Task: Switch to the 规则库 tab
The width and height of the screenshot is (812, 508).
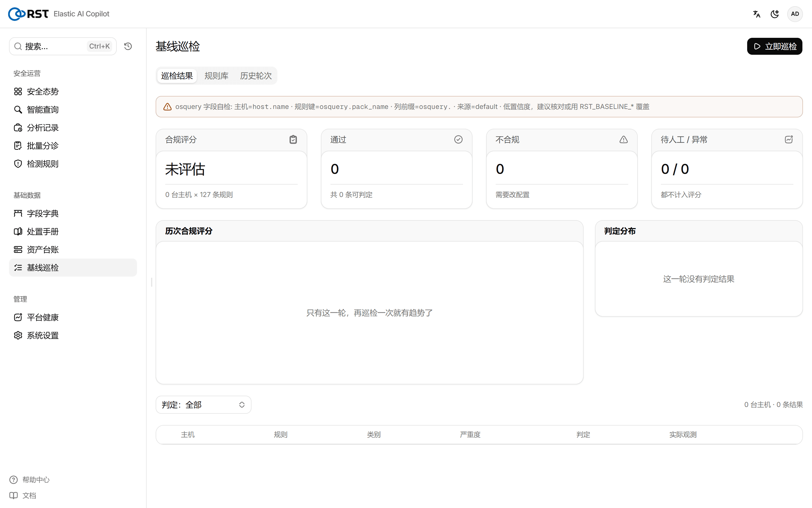Action: point(217,76)
